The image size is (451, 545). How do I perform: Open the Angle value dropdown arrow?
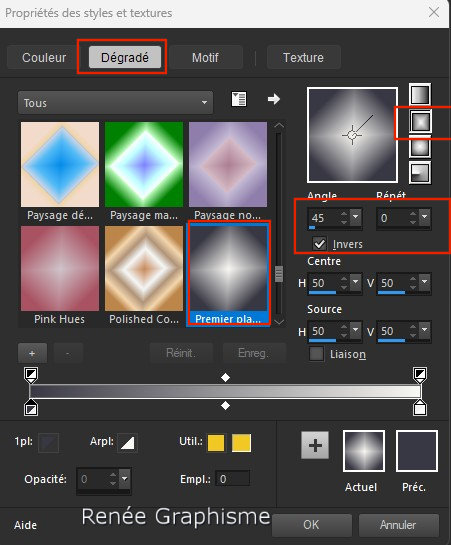tap(355, 217)
